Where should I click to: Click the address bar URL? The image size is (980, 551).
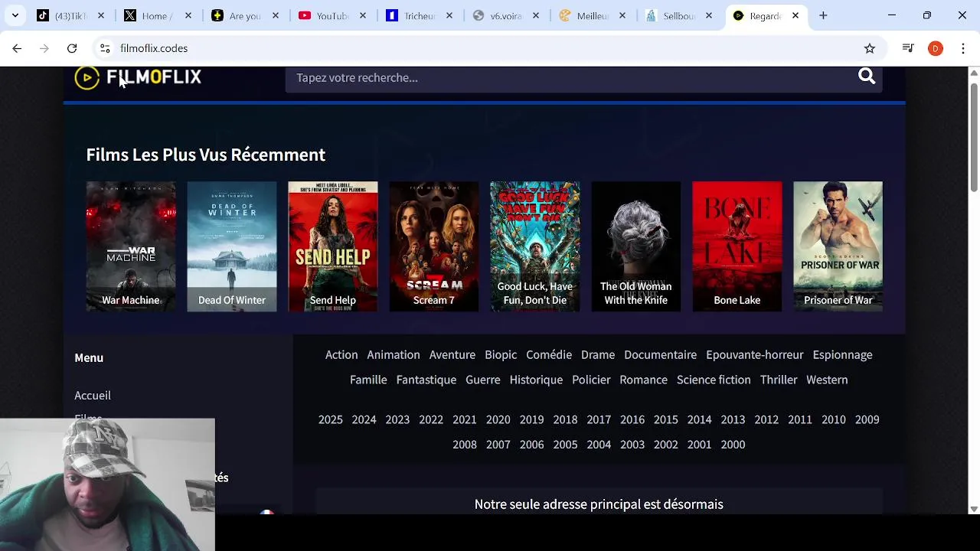pos(154,48)
